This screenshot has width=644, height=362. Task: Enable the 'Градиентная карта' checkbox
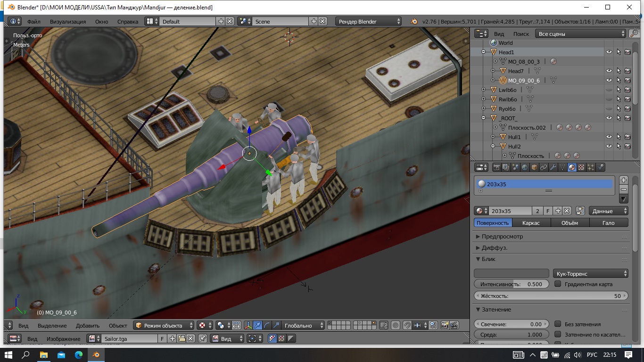[558, 284]
